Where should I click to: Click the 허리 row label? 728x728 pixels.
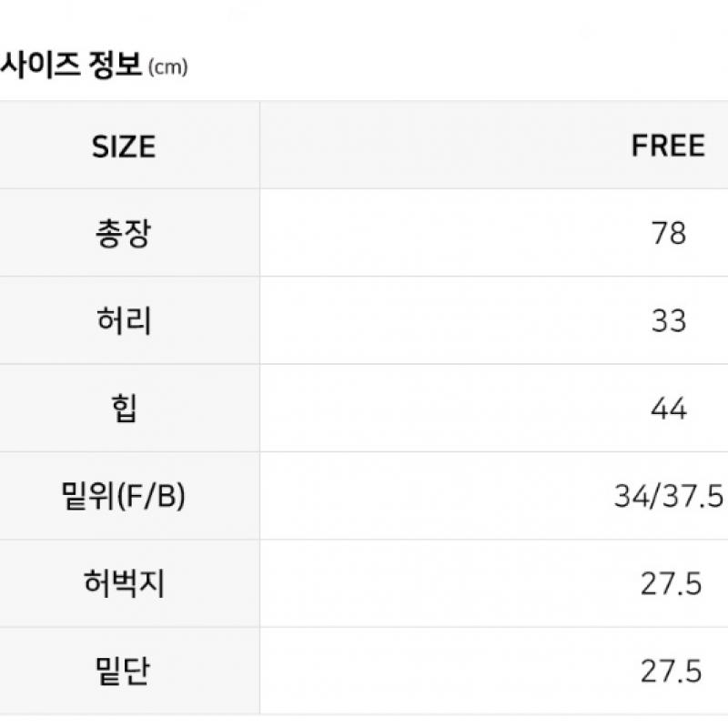[x=124, y=321]
